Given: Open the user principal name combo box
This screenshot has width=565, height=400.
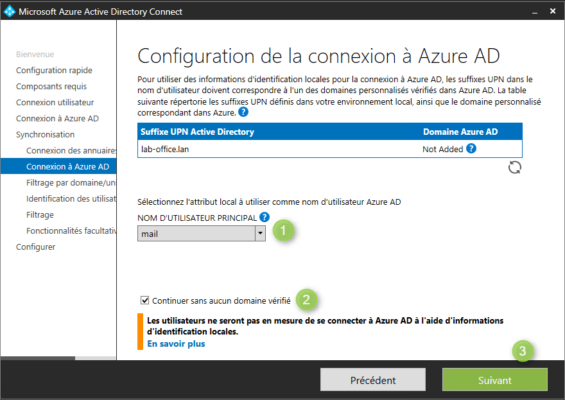Looking at the screenshot, I should [x=201, y=234].
